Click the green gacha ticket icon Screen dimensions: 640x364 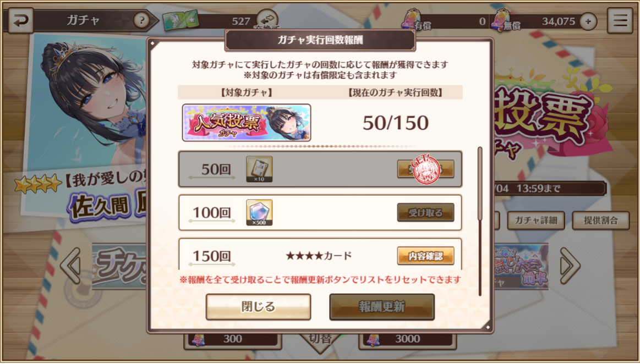tap(180, 21)
